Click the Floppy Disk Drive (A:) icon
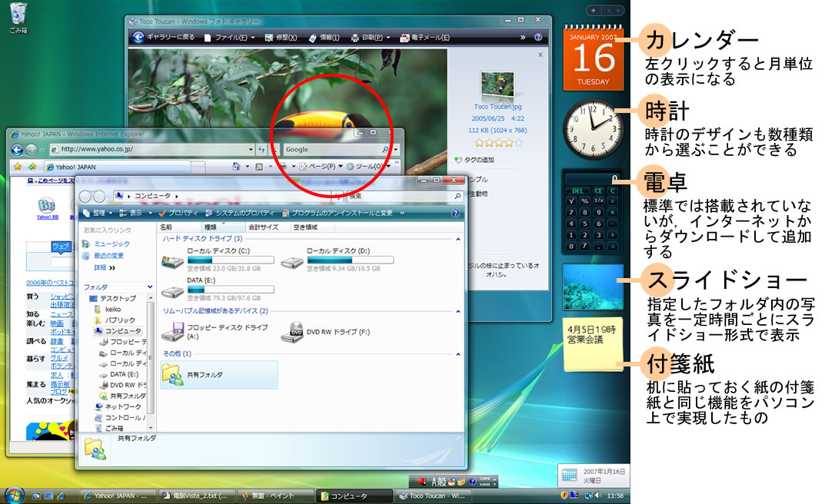The height and width of the screenshot is (504, 825). (172, 330)
